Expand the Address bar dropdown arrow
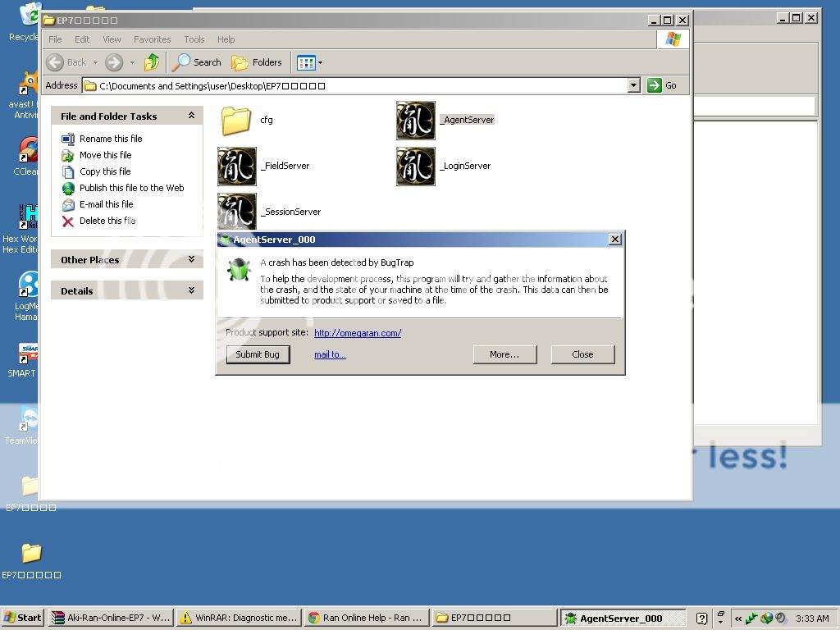The height and width of the screenshot is (630, 840). coord(633,85)
